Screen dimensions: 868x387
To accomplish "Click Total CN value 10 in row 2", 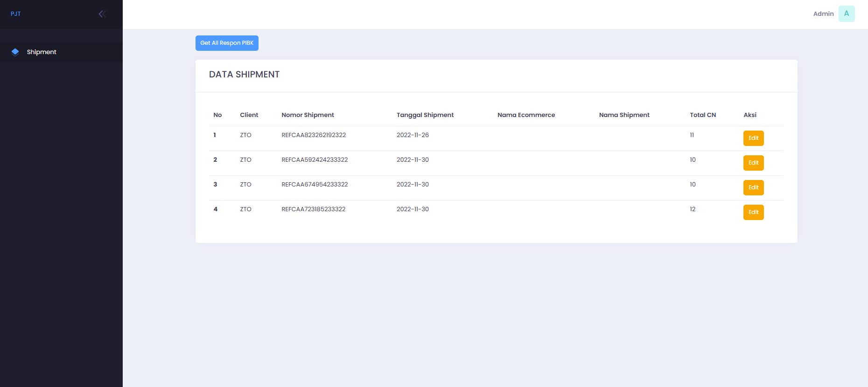I will click(693, 160).
